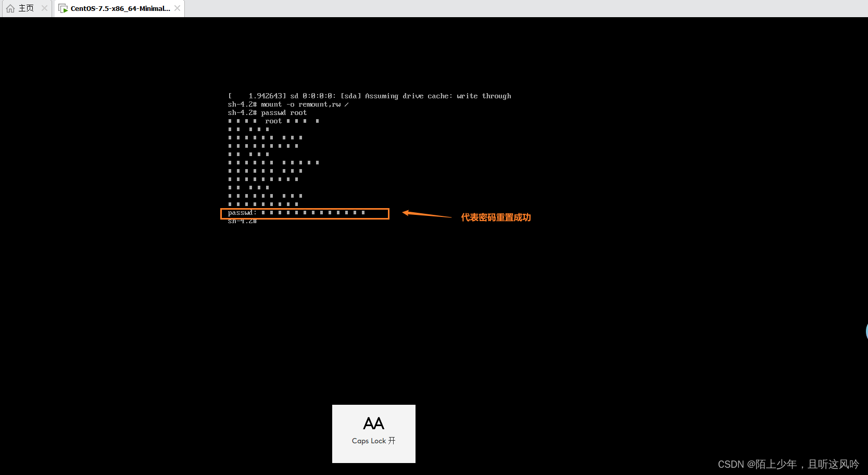
Task: Click the Caps Lock 开 indicator popup
Action: click(374, 434)
